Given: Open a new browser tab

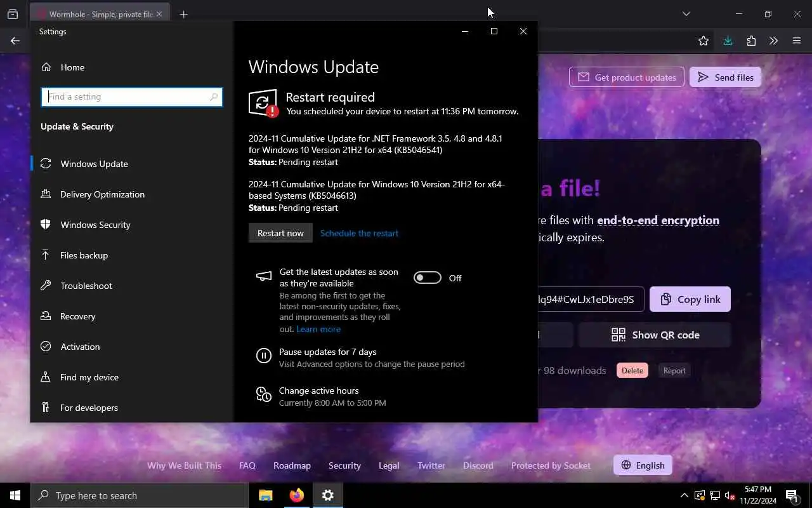Looking at the screenshot, I should 183,14.
